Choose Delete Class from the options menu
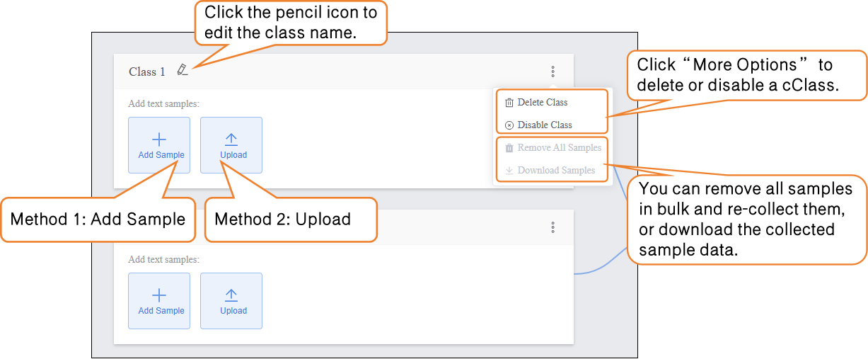Viewport: 868px width, 359px height. tap(543, 103)
